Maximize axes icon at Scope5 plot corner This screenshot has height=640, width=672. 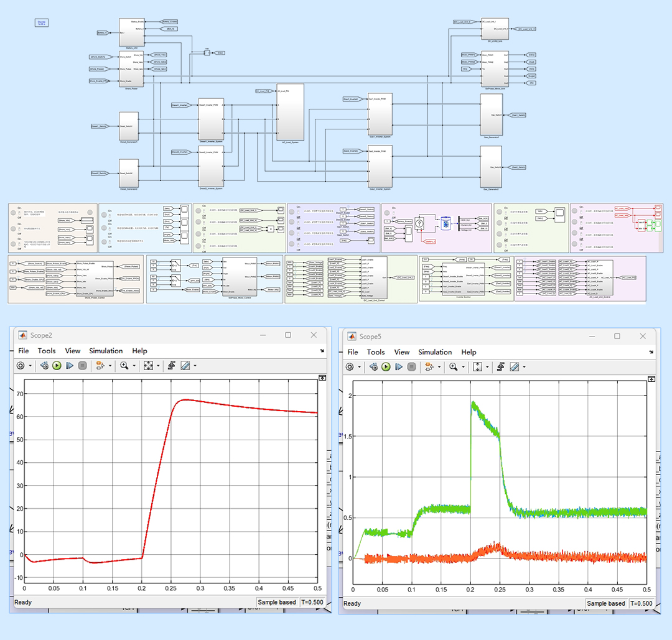click(x=651, y=379)
